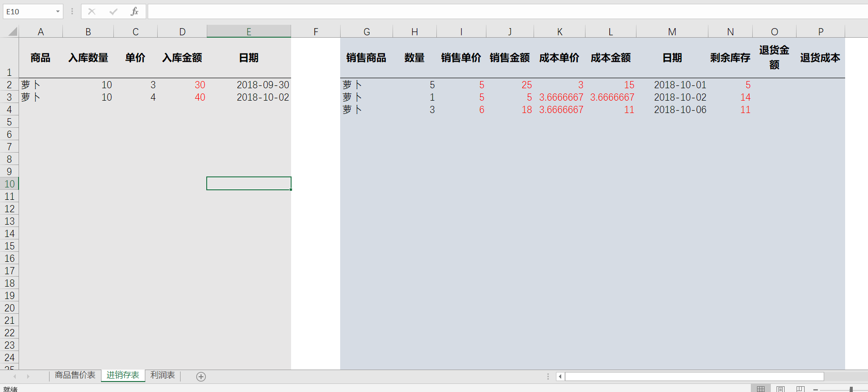Click the date cell 2018-10-01
Viewport: 868px width, 392px height.
[672, 84]
